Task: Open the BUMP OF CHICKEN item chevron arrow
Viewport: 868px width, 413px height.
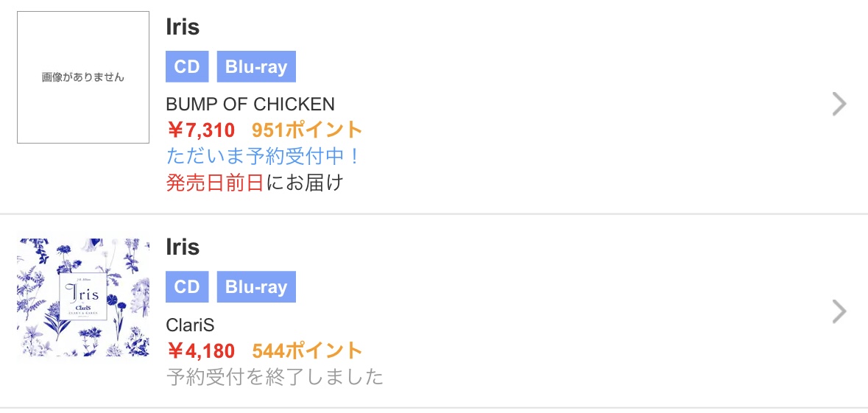Action: (839, 105)
